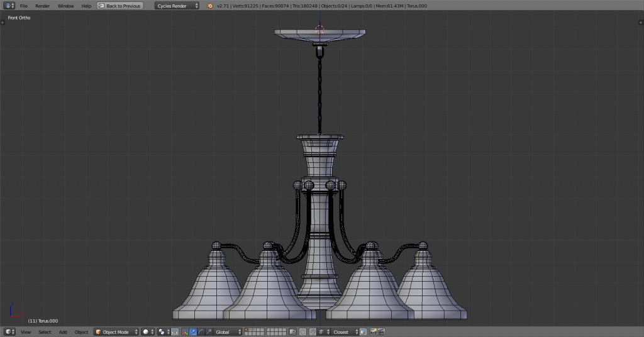Click the Blender logo icon in header
Image resolution: width=644 pixels, height=337 pixels.
pos(210,6)
